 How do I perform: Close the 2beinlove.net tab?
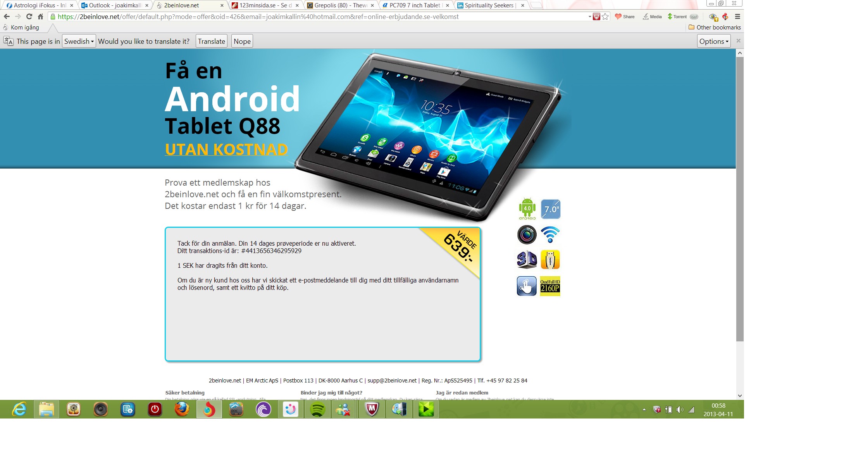[x=222, y=5]
